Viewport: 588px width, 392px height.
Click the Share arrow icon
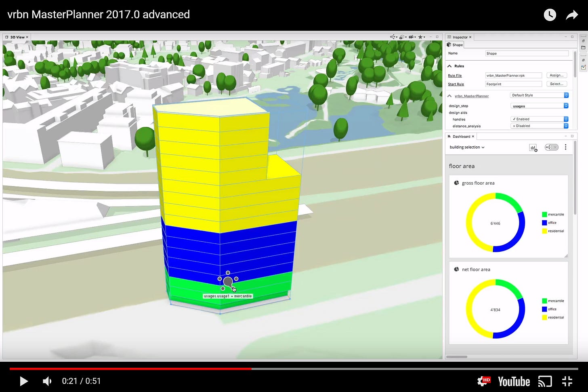coord(572,15)
